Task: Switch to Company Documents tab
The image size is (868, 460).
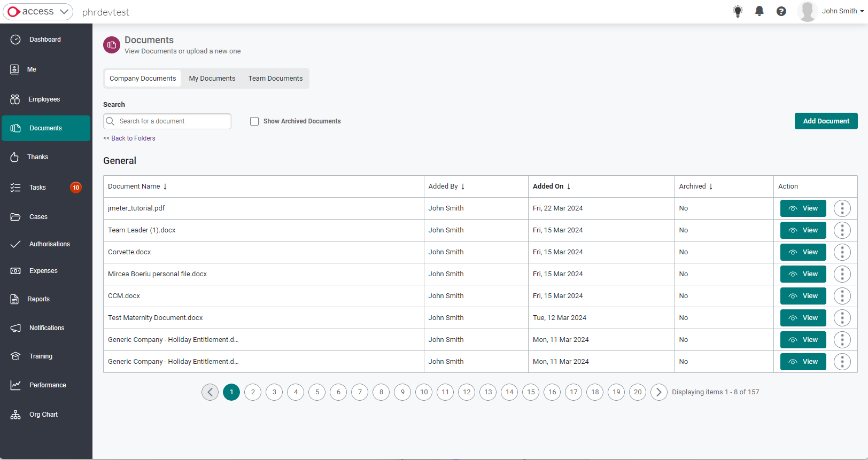Action: 143,79
